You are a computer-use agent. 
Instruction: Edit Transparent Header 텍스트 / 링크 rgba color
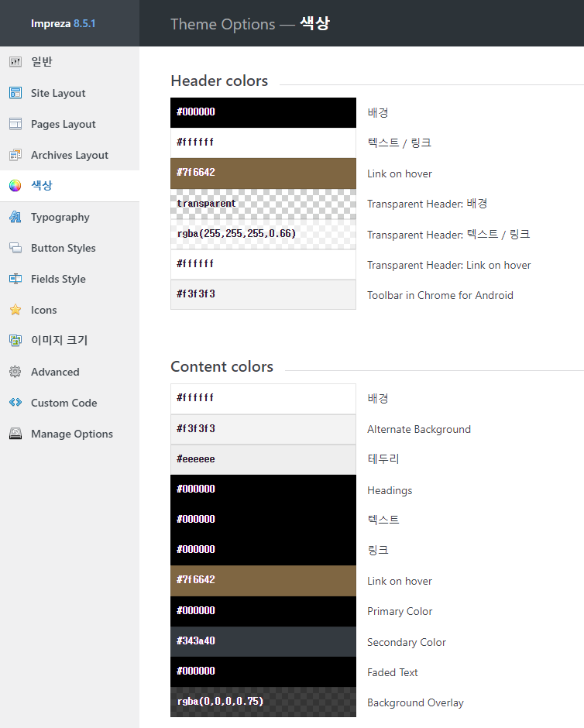[x=263, y=234]
